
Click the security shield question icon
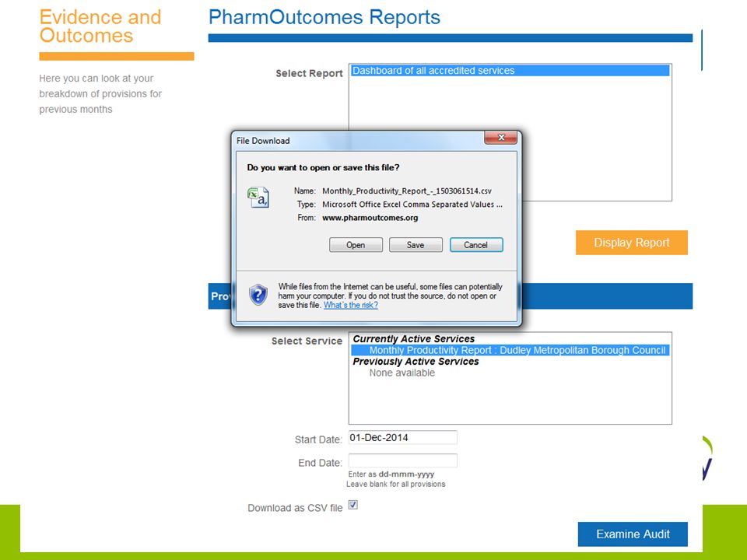pyautogui.click(x=258, y=295)
